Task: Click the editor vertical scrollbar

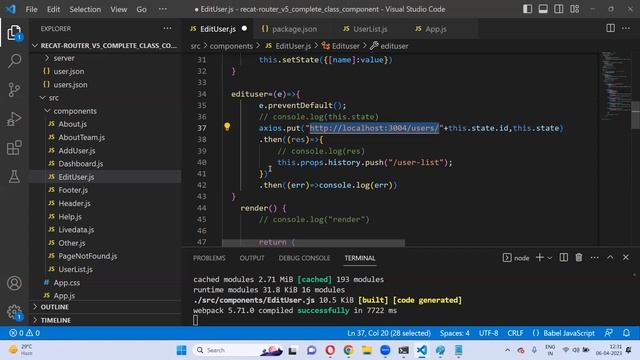Action: [x=636, y=114]
